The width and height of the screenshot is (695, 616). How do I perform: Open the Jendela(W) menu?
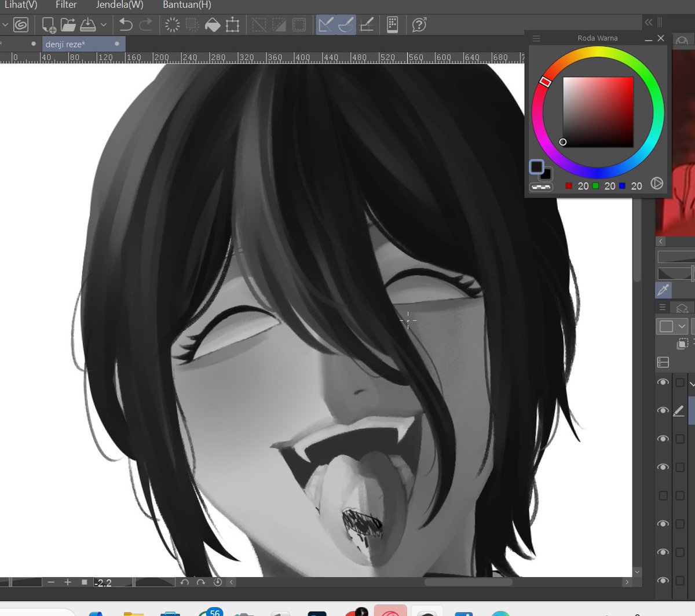(119, 5)
